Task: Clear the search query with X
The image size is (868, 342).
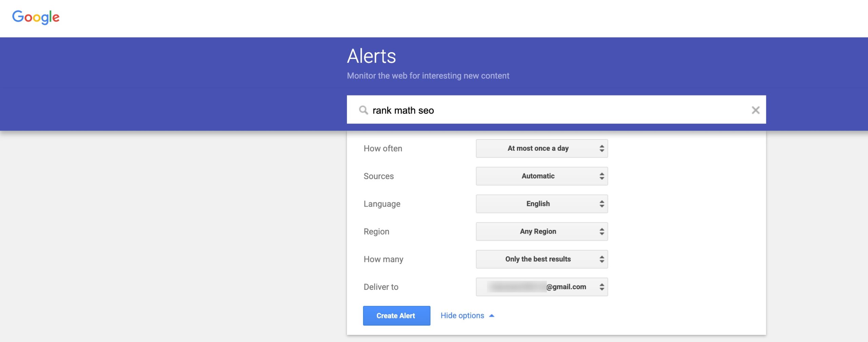Action: pos(755,110)
